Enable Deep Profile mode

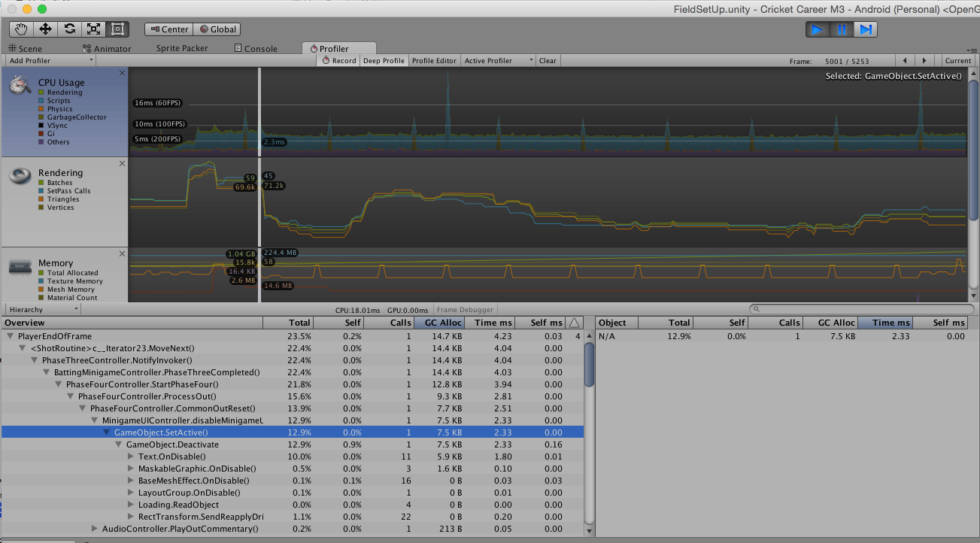click(384, 60)
